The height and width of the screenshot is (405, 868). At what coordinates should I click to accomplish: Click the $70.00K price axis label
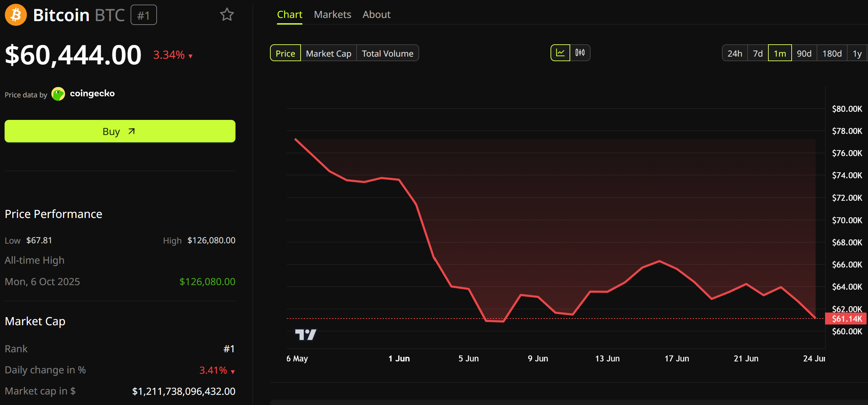pos(847,220)
